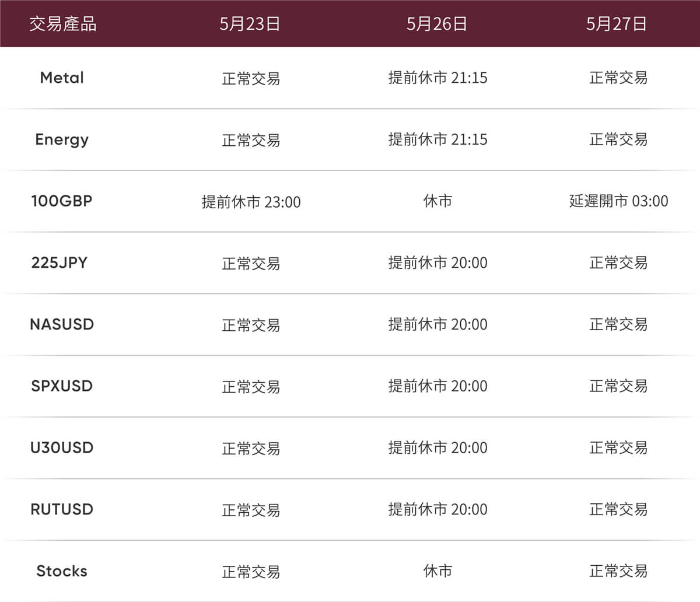Select the Energy product row label
This screenshot has height=602, width=700.
click(x=62, y=139)
